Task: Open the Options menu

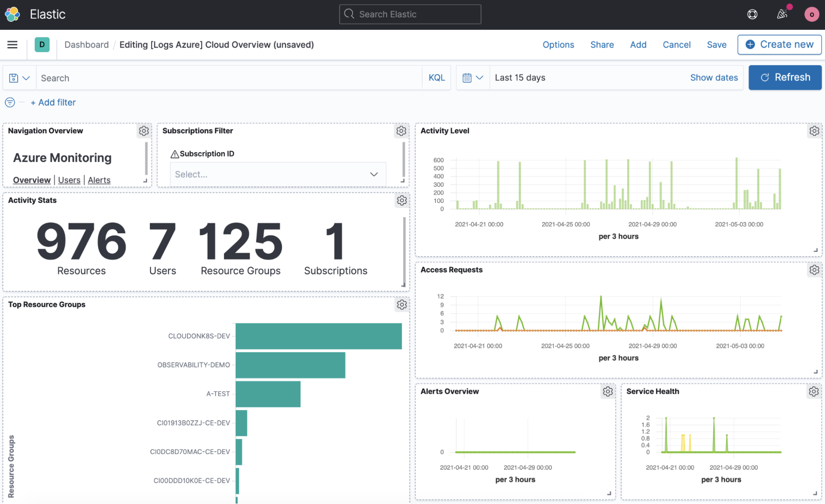Action: 558,45
